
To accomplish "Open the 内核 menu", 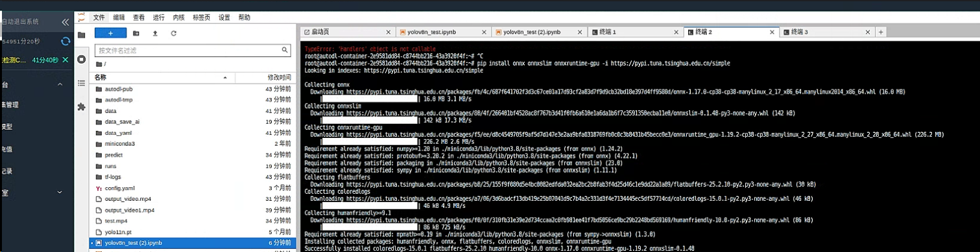I will tap(178, 17).
